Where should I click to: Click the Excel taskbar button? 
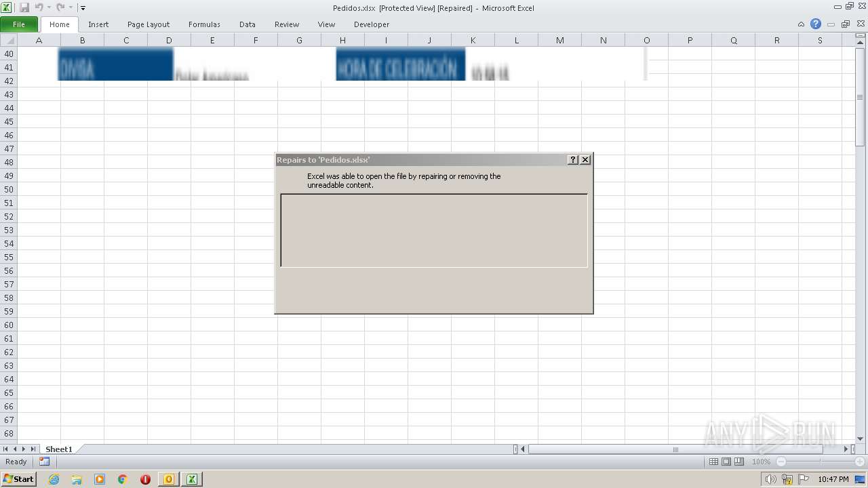point(192,479)
